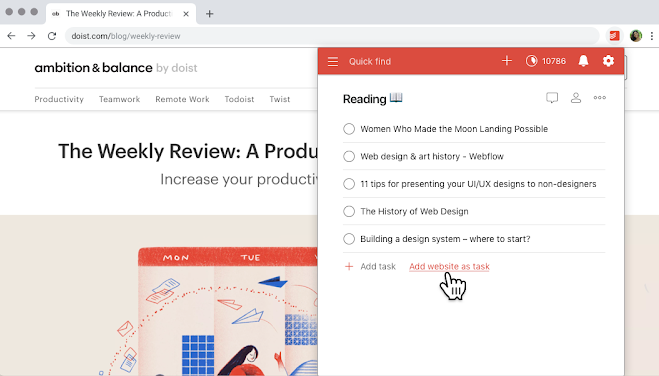This screenshot has width=659, height=376.
Task: Open the Remote Work blog category
Action: pos(182,99)
